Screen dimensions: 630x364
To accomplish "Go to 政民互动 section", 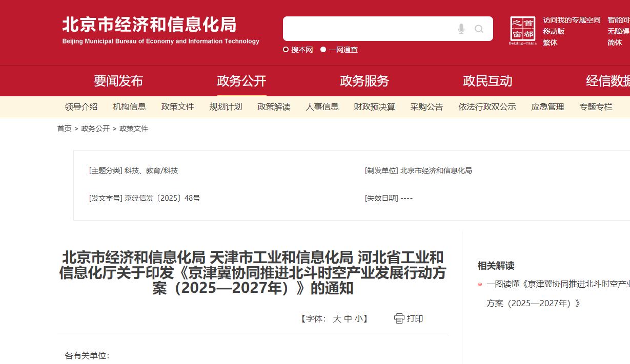I will pos(487,81).
